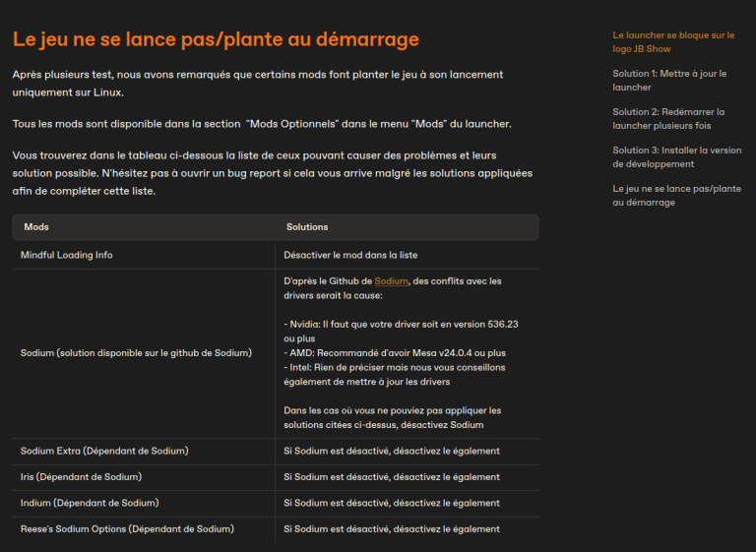Click the 'Sodium Extra (Dépendant de Sodium)' cell
Image resolution: width=756 pixels, height=552 pixels.
click(x=144, y=452)
